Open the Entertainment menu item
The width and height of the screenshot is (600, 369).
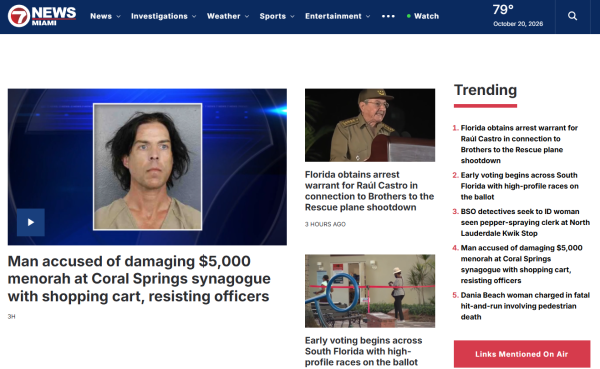[333, 16]
